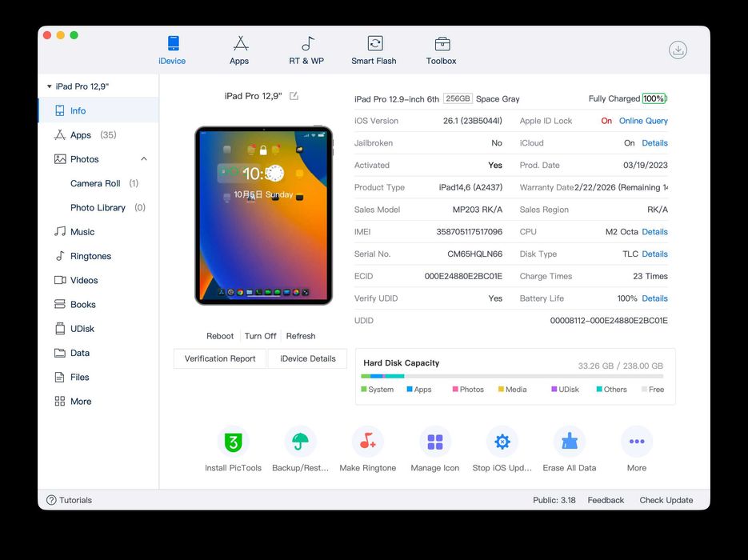Open the downloads icon at top right
Image resolution: width=748 pixels, height=560 pixels.
(x=678, y=50)
